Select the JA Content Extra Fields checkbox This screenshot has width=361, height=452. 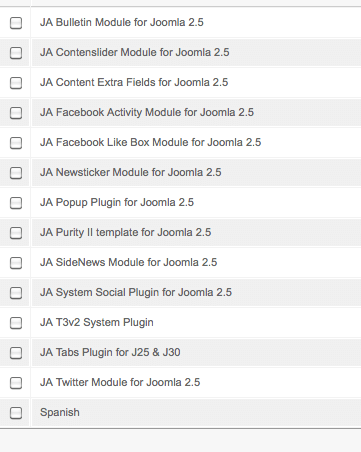(16, 83)
